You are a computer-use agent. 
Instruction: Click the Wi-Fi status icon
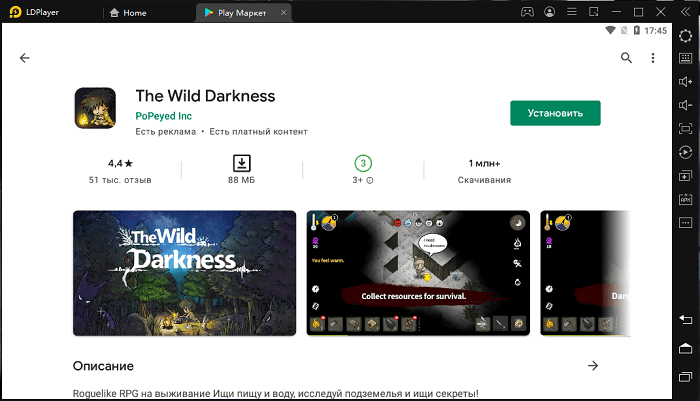click(x=610, y=30)
